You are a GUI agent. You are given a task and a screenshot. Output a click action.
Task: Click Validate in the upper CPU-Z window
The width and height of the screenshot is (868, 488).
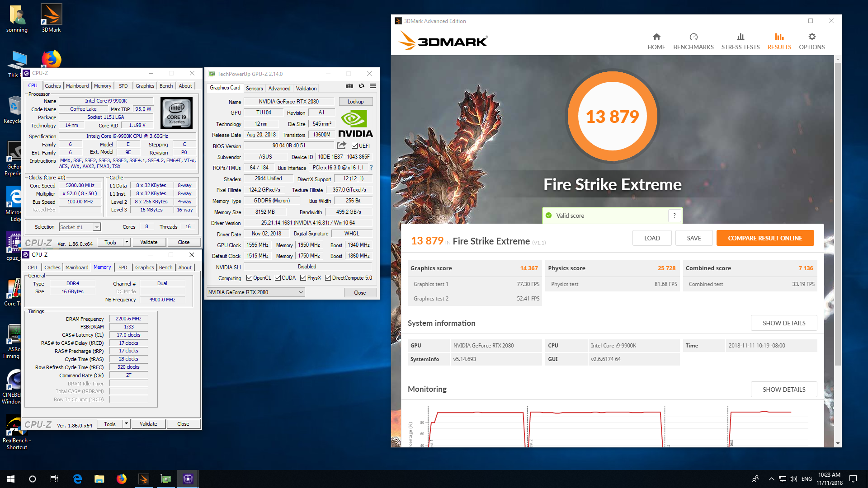pyautogui.click(x=149, y=243)
